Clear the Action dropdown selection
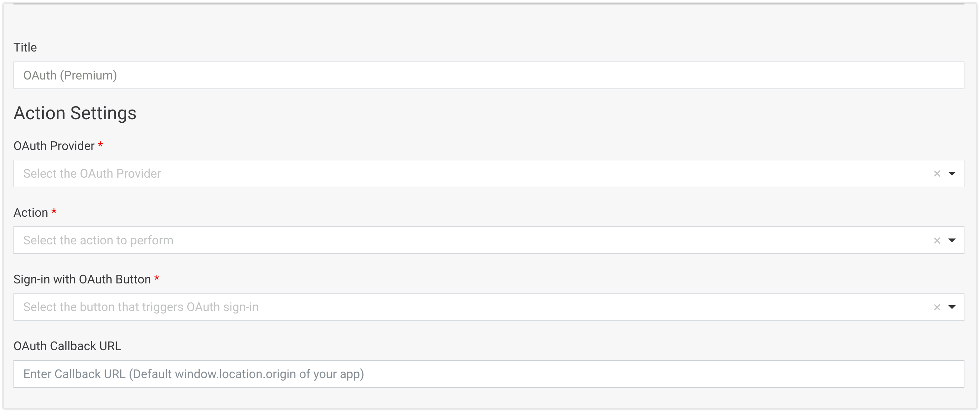Viewport: 980px width, 412px height. pos(936,241)
